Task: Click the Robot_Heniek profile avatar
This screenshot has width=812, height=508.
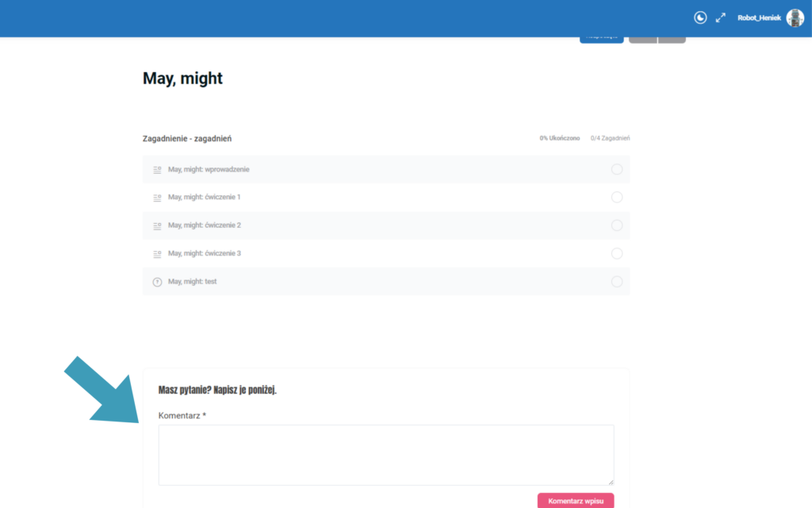Action: coord(795,17)
